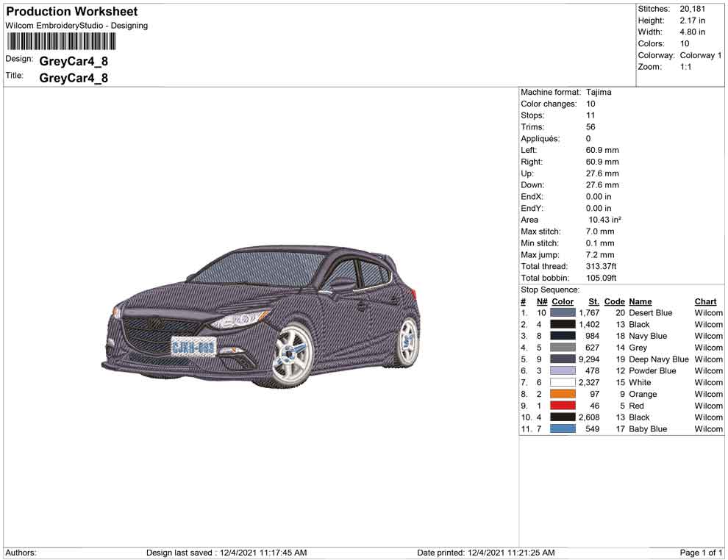728x560 pixels.
Task: Sort by the St. column header
Action: click(593, 301)
